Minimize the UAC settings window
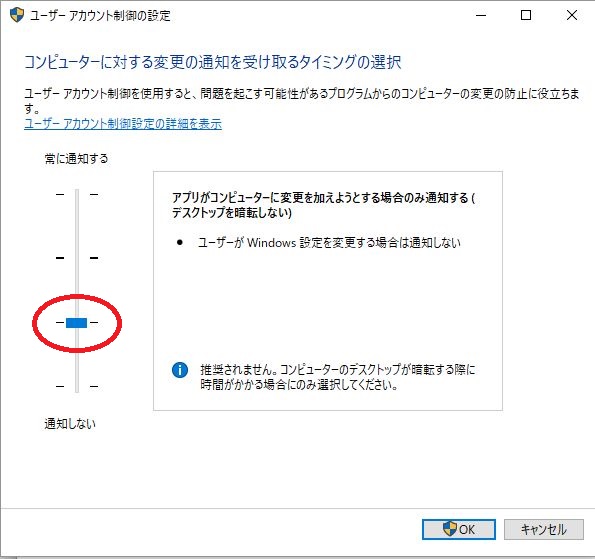Image resolution: width=595 pixels, height=559 pixels. point(481,15)
